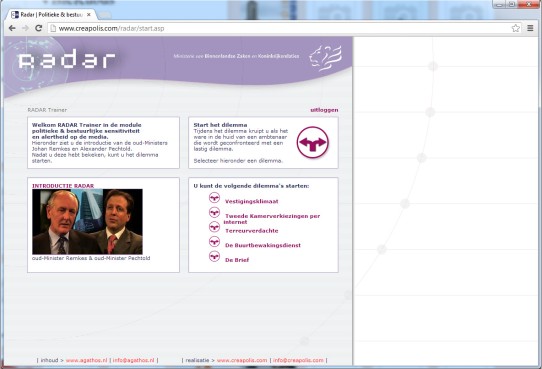Click the icon beside De Buurtbewakingsdienst
Viewport: 542px width, 369px height.
(x=214, y=242)
